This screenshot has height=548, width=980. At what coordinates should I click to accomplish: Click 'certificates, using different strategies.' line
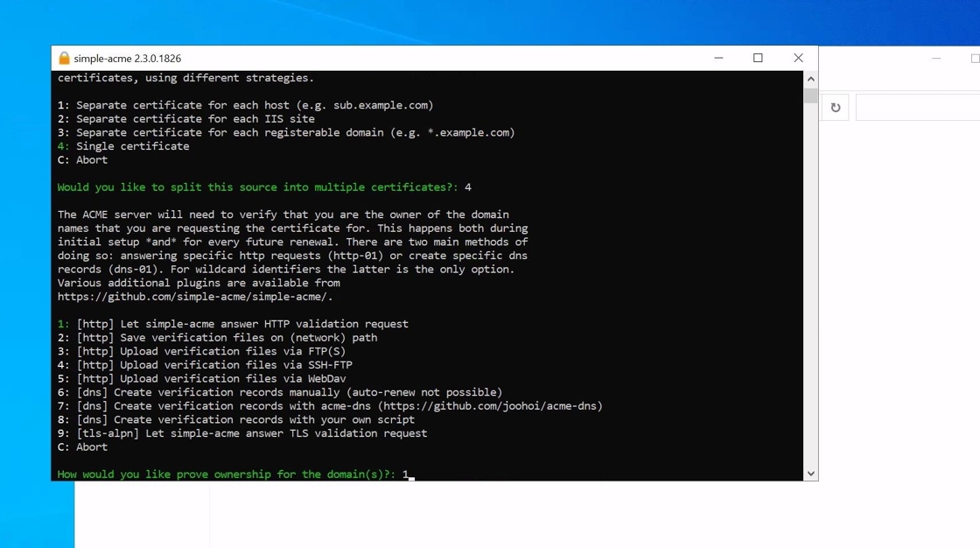(185, 78)
